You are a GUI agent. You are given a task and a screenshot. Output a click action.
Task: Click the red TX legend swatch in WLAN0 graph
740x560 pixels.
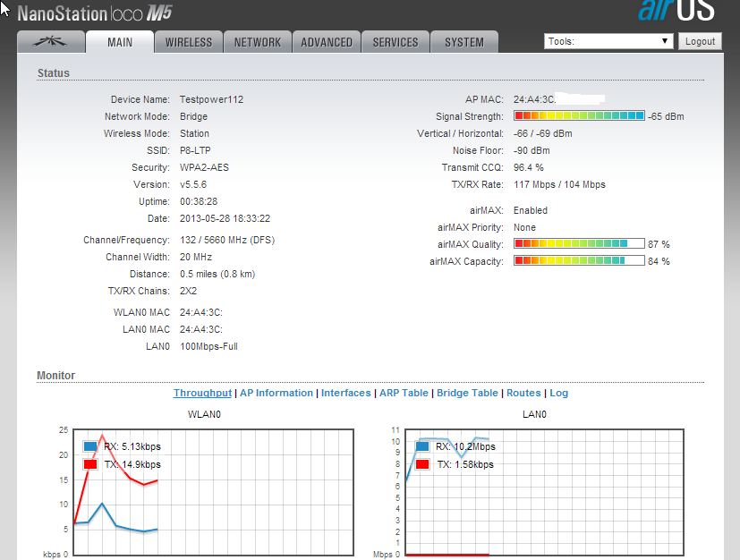pyautogui.click(x=90, y=464)
